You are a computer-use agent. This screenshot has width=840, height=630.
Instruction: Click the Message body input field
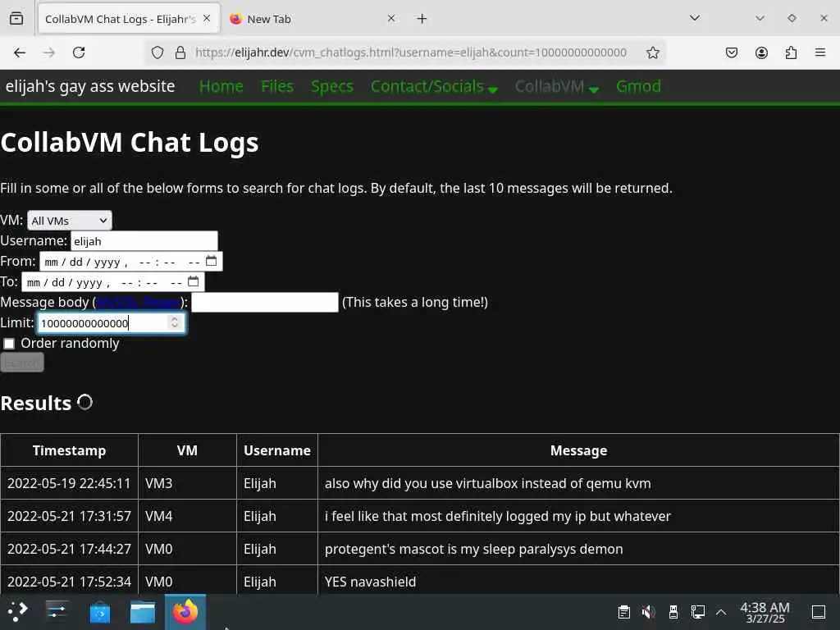pyautogui.click(x=265, y=302)
